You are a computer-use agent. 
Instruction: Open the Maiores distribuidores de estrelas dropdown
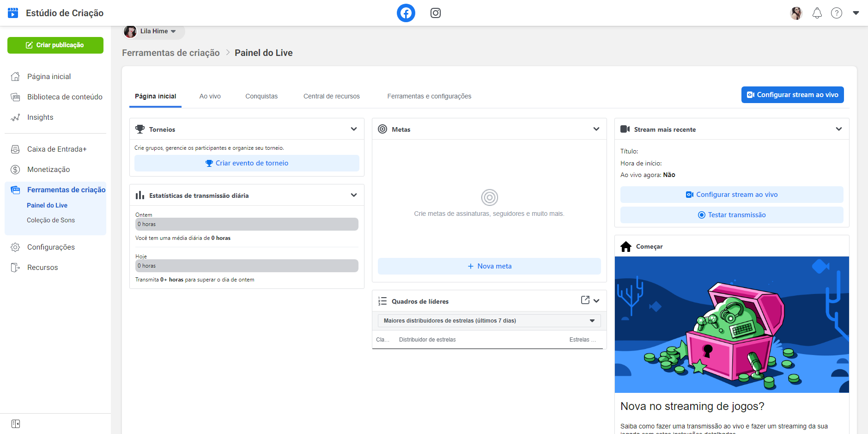pyautogui.click(x=489, y=321)
